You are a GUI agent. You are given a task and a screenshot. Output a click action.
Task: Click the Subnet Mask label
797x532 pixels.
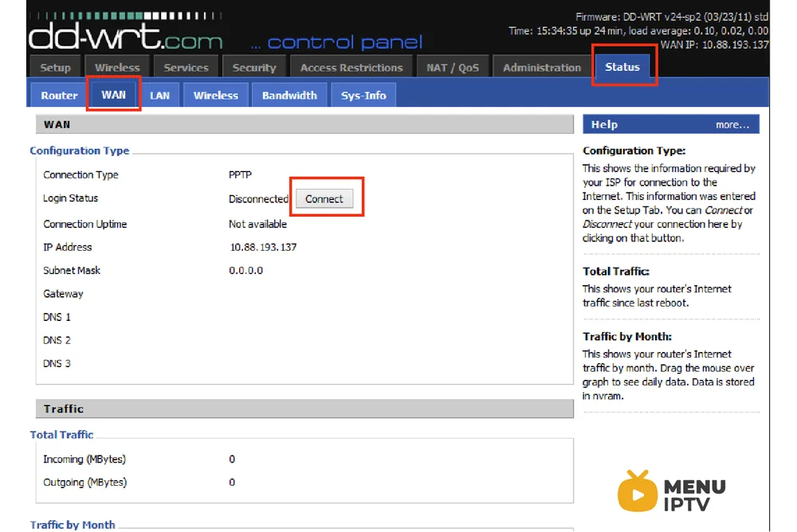[72, 270]
